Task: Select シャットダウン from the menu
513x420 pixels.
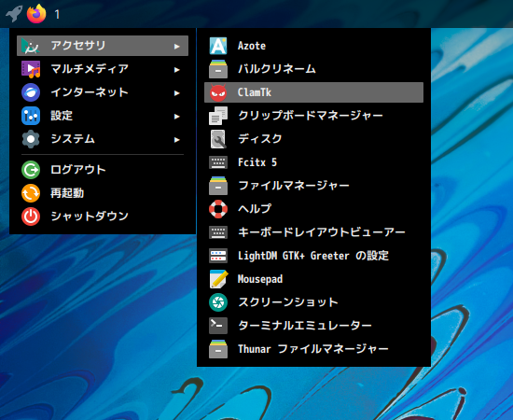Action: point(103,217)
